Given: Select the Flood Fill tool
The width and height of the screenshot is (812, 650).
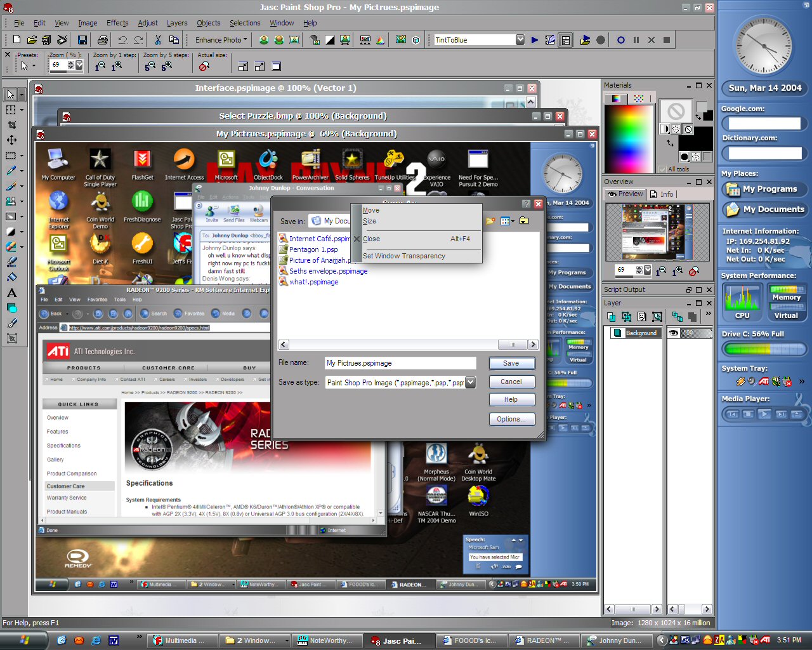Looking at the screenshot, I should (11, 277).
